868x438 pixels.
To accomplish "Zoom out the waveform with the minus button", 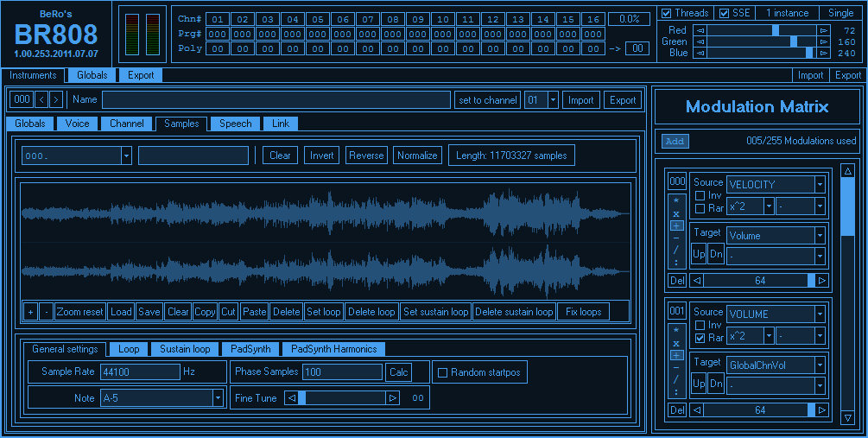I will point(47,312).
